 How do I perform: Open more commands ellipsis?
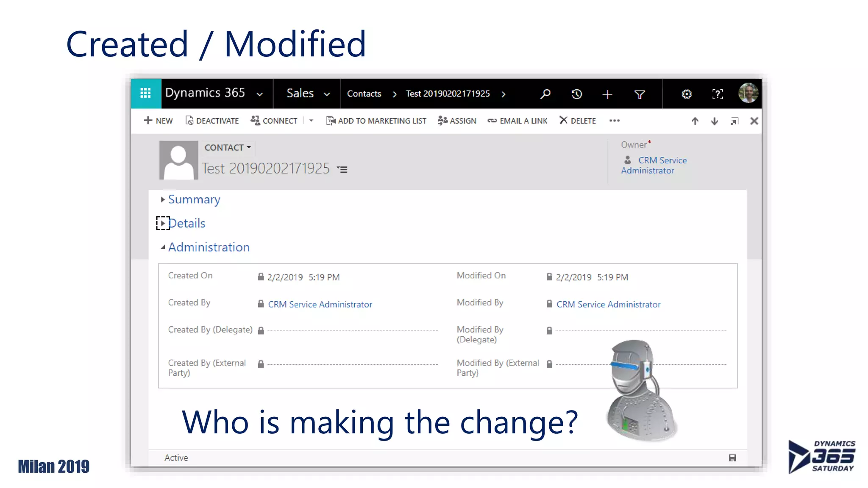pos(615,121)
